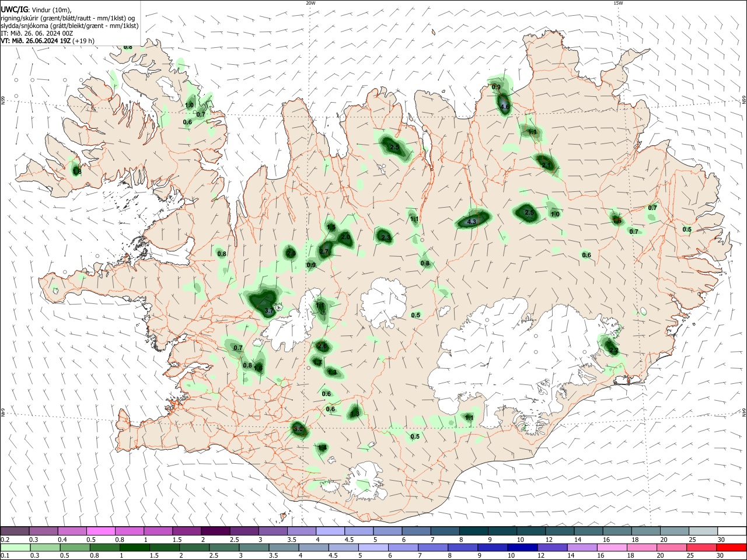Click the darkest green swatch between 1 and 1.5
This screenshot has height=560, width=747.
(x=135, y=547)
